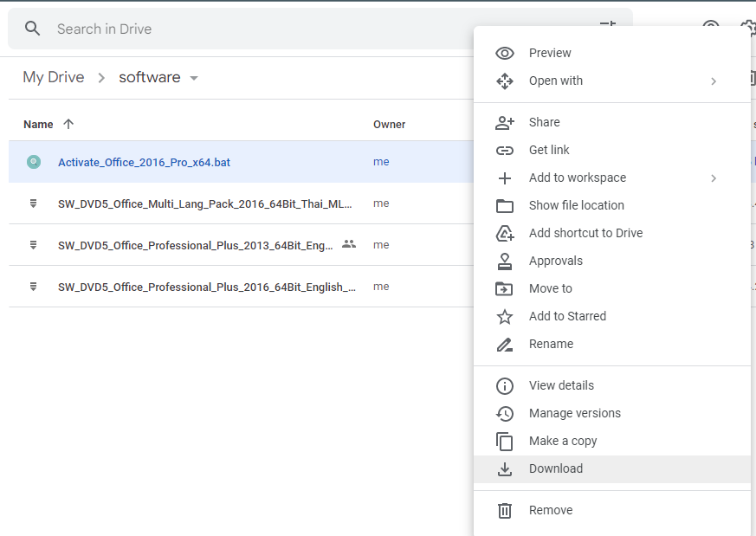Choose Preview from the context menu
756x536 pixels.
(x=612, y=53)
